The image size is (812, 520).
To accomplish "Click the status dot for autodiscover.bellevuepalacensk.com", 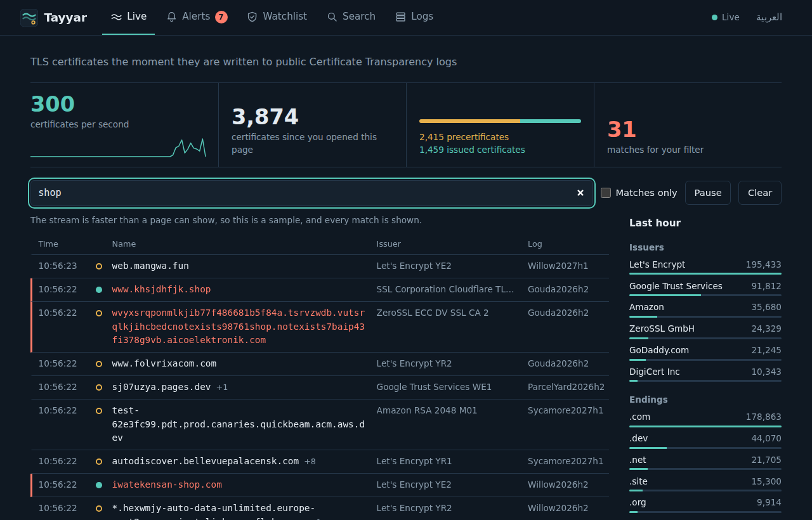I will pos(99,462).
